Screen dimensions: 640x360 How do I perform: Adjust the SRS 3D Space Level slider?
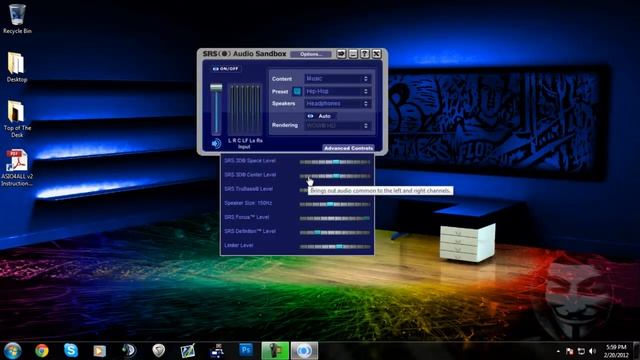tap(335, 162)
